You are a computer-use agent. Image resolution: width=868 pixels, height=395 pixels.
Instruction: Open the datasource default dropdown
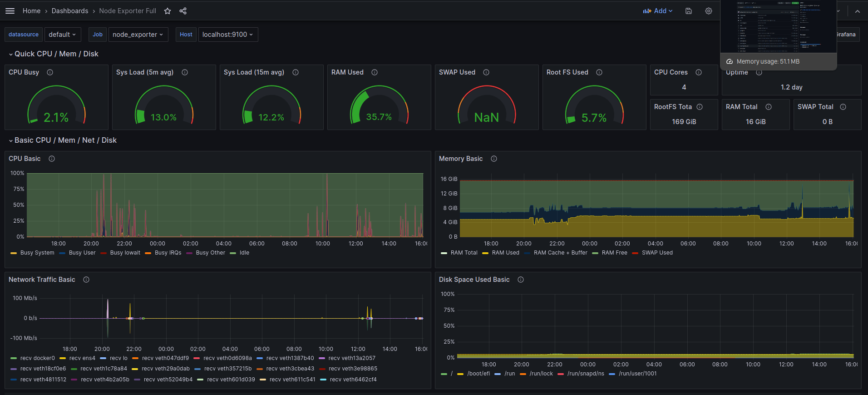coord(63,35)
